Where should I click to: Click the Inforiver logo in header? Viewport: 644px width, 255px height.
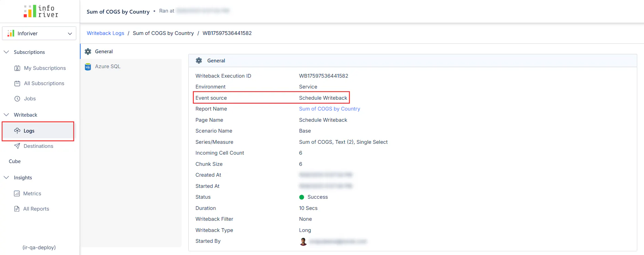point(41,11)
